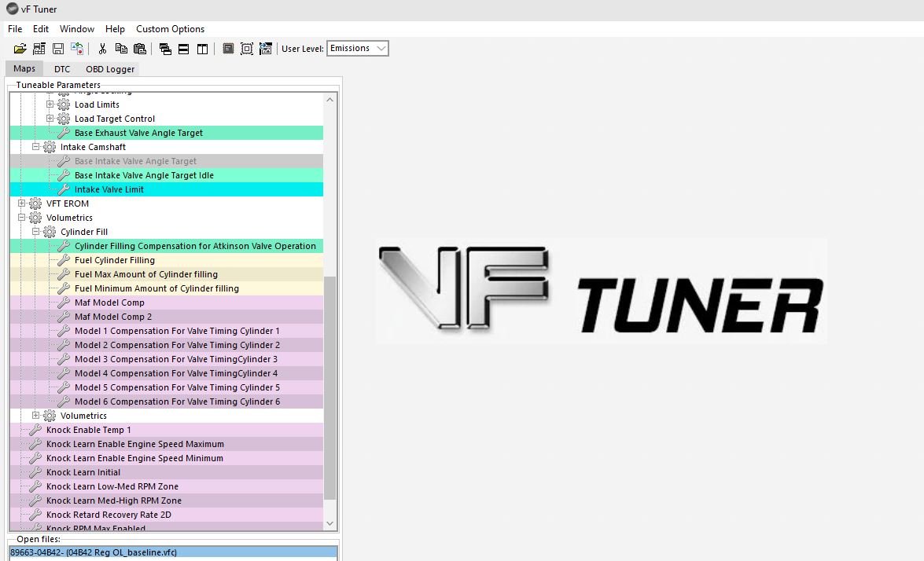Open the File menu
The image size is (924, 561).
[15, 29]
